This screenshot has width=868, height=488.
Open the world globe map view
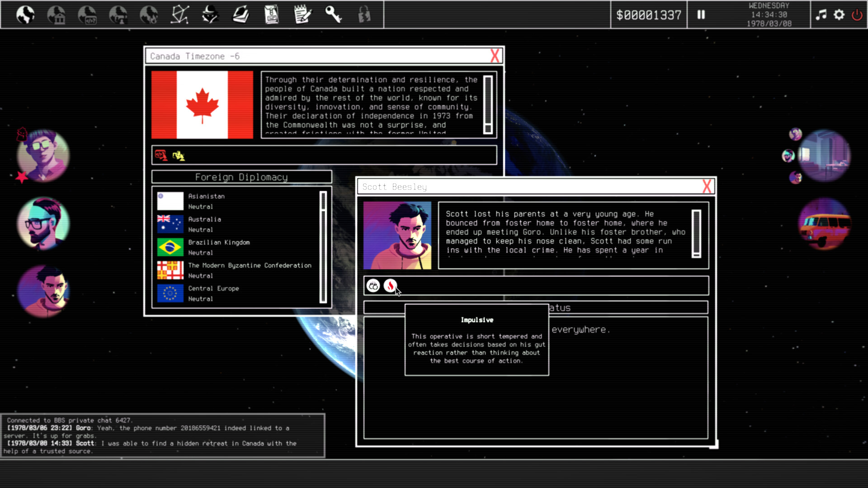click(x=25, y=15)
